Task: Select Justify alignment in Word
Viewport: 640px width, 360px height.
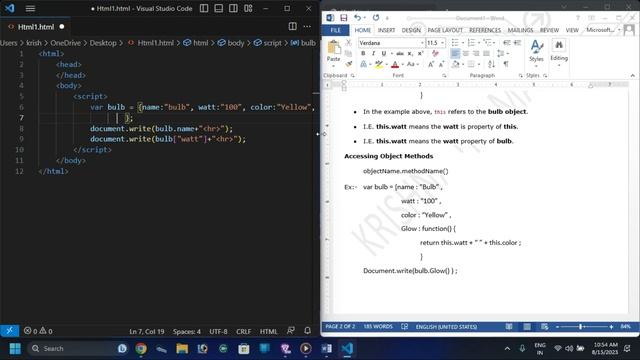Action: point(486,53)
